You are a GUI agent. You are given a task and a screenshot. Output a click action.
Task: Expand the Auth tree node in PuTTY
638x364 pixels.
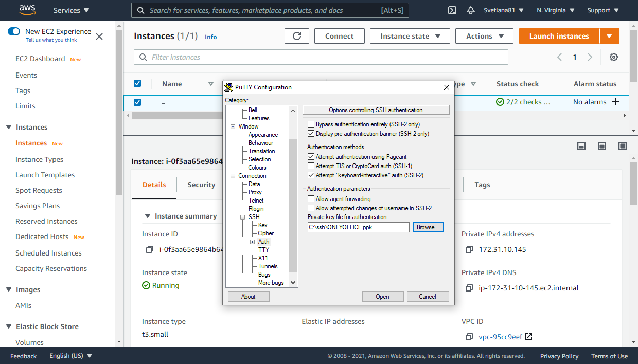[253, 242]
